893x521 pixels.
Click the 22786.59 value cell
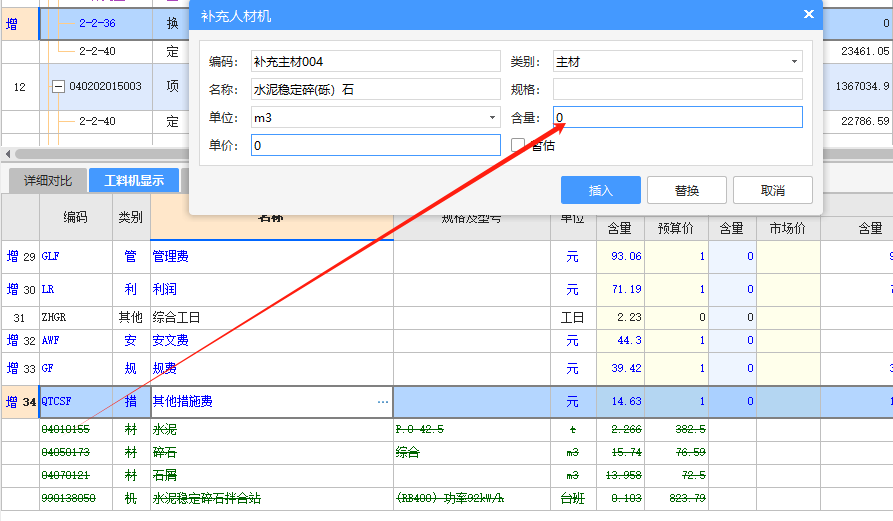pos(858,121)
